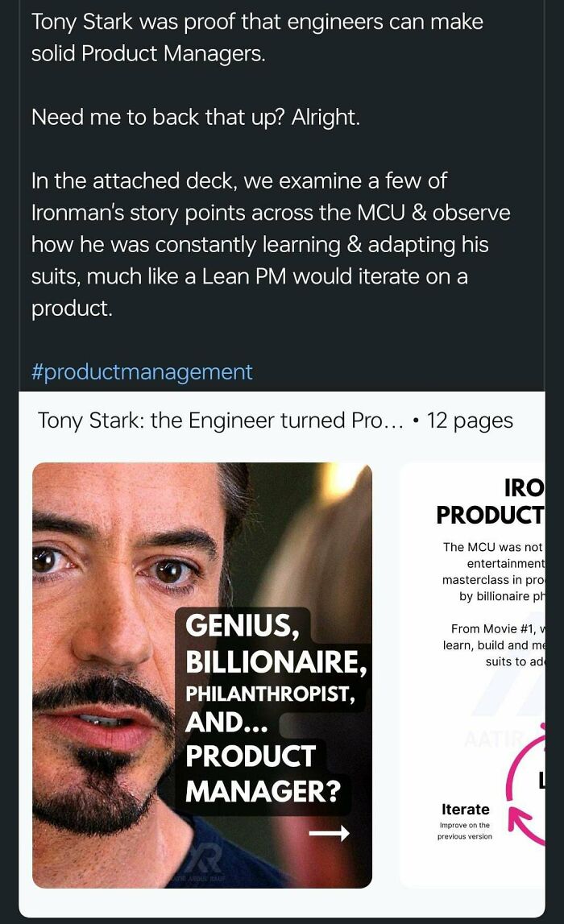Screen dimensions: 564x924
Task: Click the 'From Movie #1' paragraph on slide
Action: (495, 644)
